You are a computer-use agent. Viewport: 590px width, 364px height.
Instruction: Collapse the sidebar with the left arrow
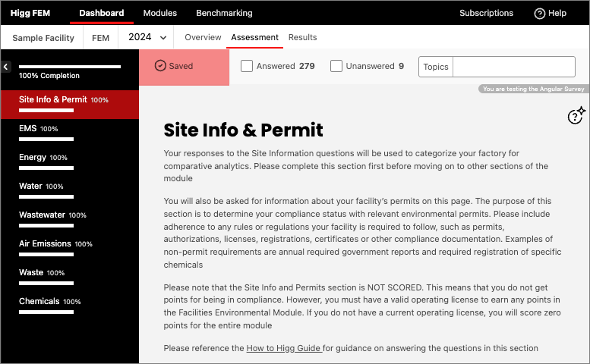coord(6,67)
